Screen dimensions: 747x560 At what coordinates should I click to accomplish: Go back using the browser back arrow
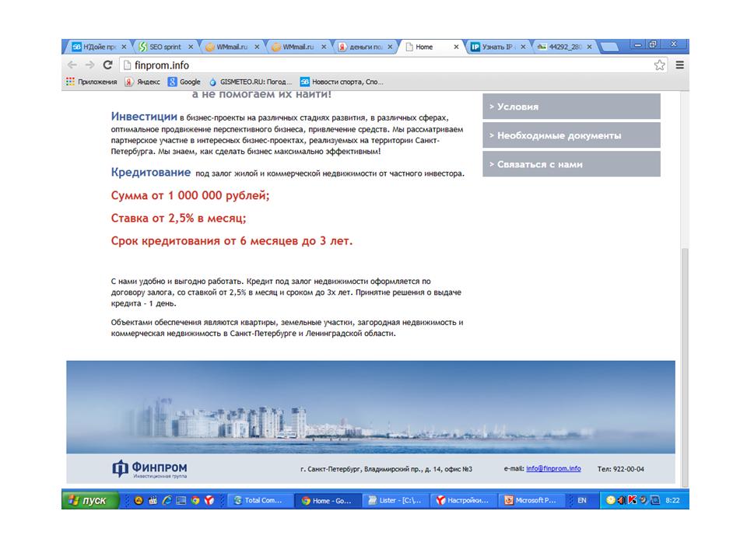(x=72, y=65)
